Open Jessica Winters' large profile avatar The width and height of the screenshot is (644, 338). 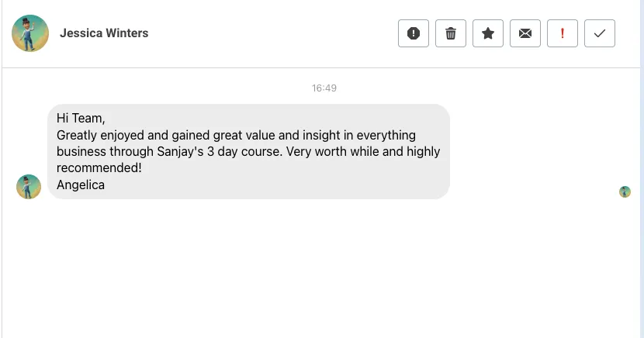pyautogui.click(x=30, y=33)
